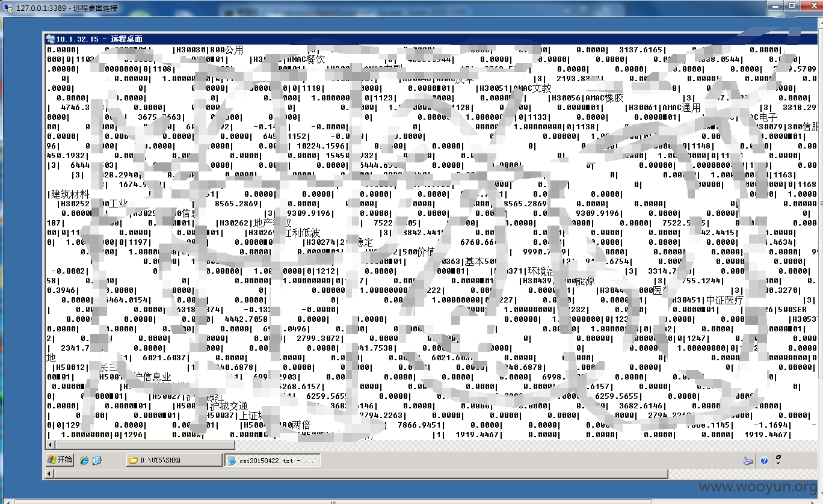Click the text H30056|AMAC橡胶
The image size is (823, 504).
click(x=588, y=98)
